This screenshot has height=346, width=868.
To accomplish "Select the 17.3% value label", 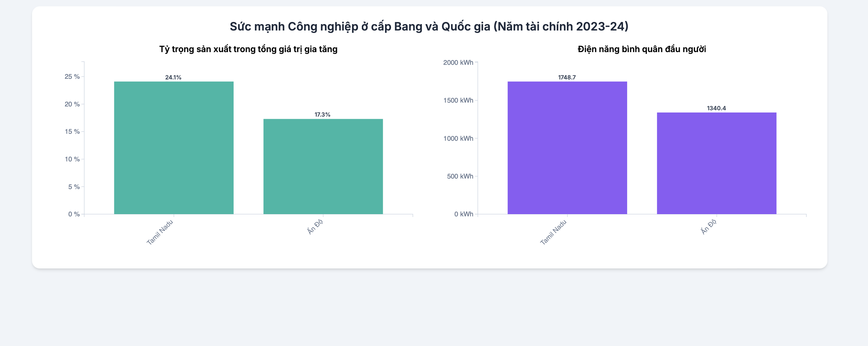I will click(x=322, y=115).
